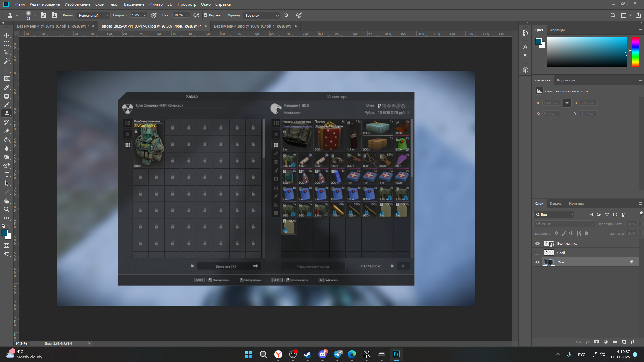Screen dimensions: 644x362
Task: Open Clone Source panel from options bar
Action: click(54, 15)
